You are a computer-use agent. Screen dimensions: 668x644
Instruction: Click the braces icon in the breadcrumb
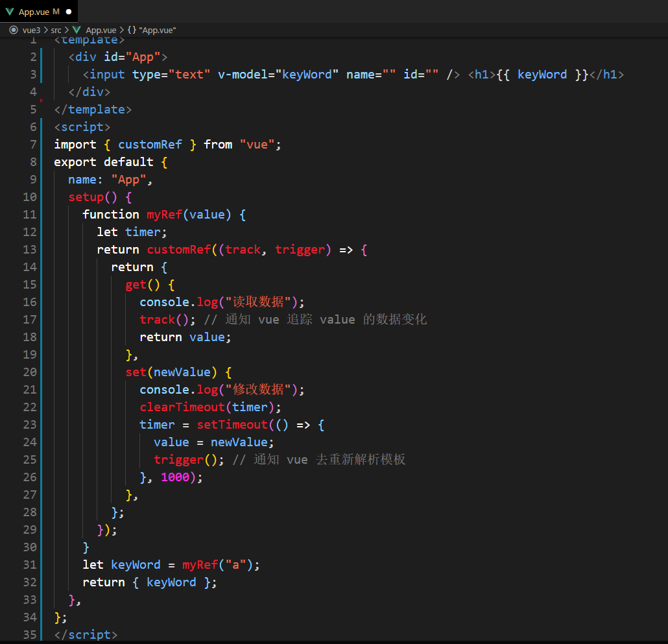[132, 30]
